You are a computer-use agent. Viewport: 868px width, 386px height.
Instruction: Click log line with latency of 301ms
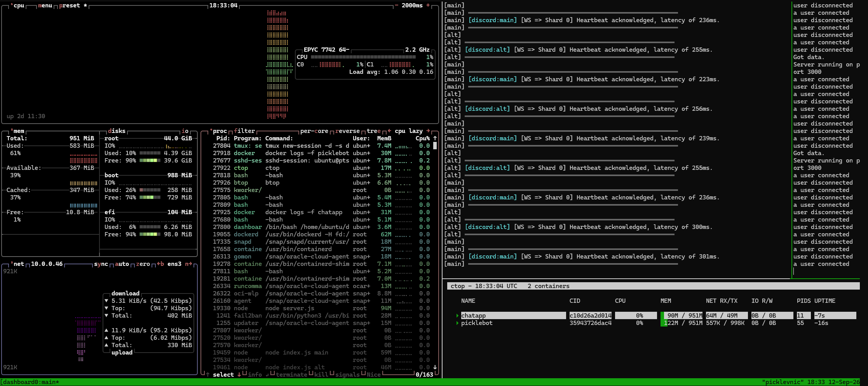pos(582,257)
